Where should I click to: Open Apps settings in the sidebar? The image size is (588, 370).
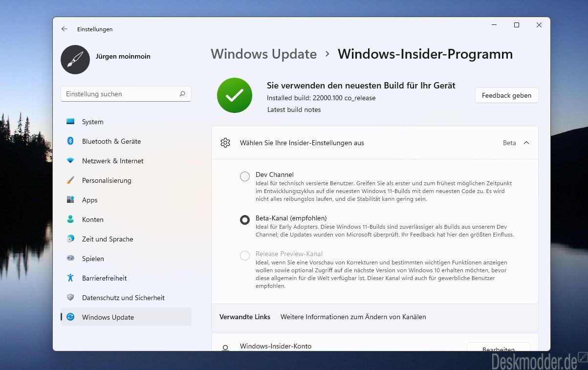(x=126, y=200)
